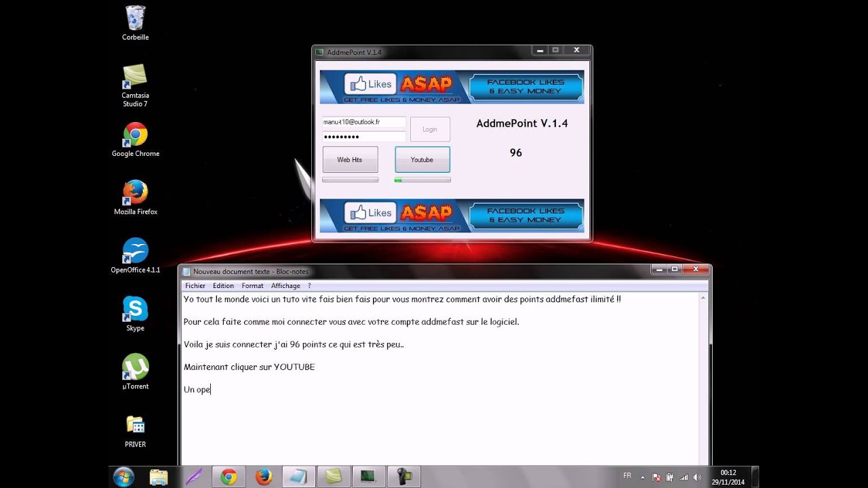Click the line starting 'Voila je suis connecter'
This screenshot has width=868, height=488.
point(294,344)
